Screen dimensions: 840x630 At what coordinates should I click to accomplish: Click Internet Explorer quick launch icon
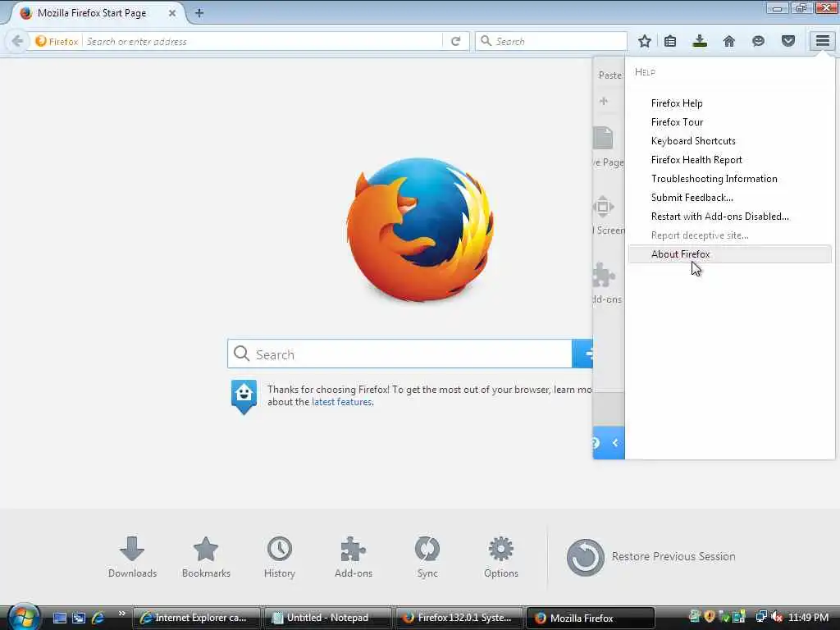tap(98, 618)
